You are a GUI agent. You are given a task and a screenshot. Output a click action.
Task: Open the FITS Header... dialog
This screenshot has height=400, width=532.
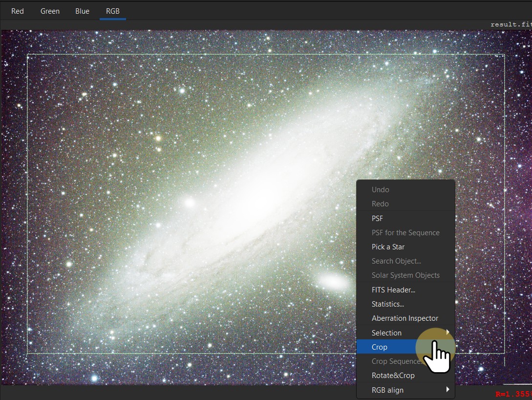click(393, 290)
